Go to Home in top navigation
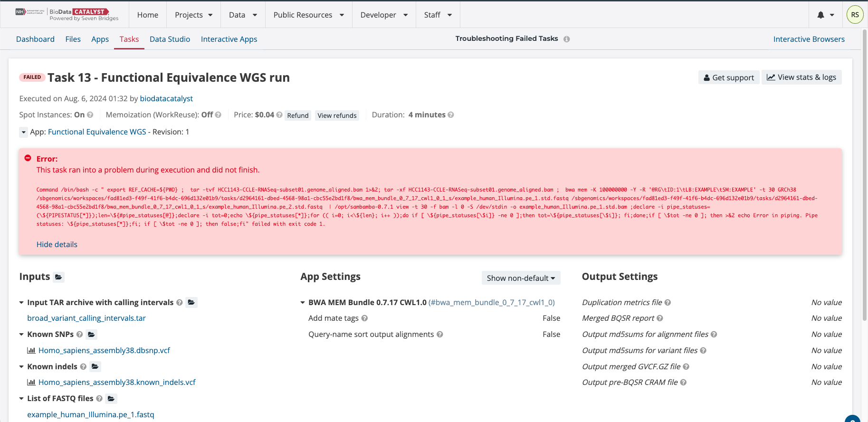This screenshot has height=422, width=868. pyautogui.click(x=148, y=15)
